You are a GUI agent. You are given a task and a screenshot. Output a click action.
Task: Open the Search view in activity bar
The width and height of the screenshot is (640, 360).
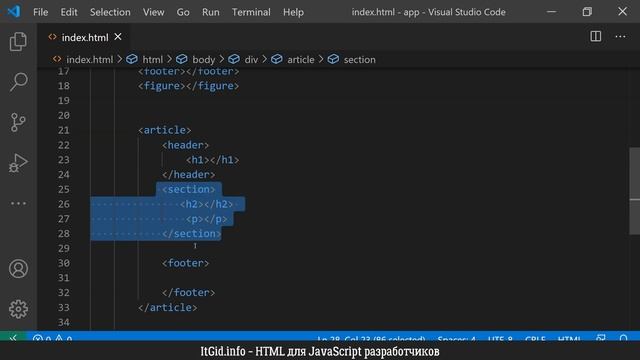pos(18,82)
